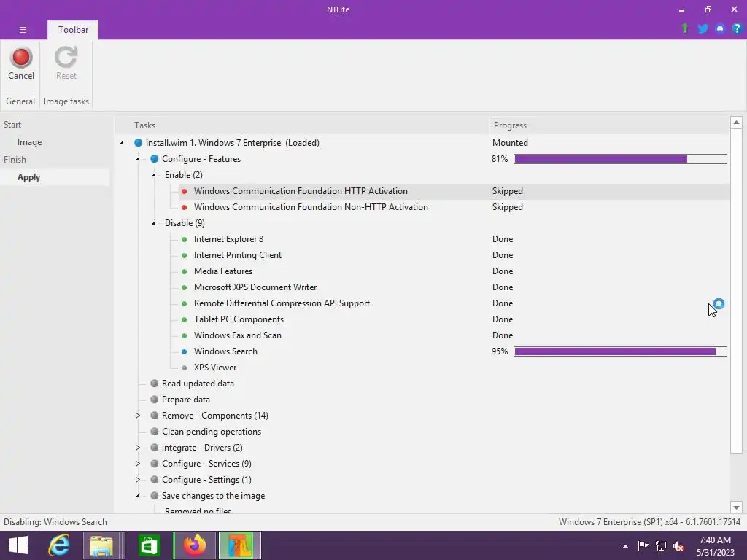Viewport: 747px width, 560px height.
Task: Click the Action Center flag icon
Action: point(643,545)
